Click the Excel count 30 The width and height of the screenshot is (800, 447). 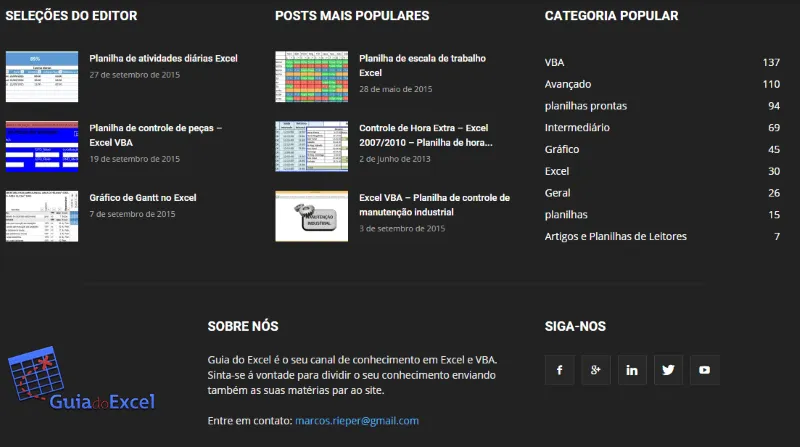774,171
